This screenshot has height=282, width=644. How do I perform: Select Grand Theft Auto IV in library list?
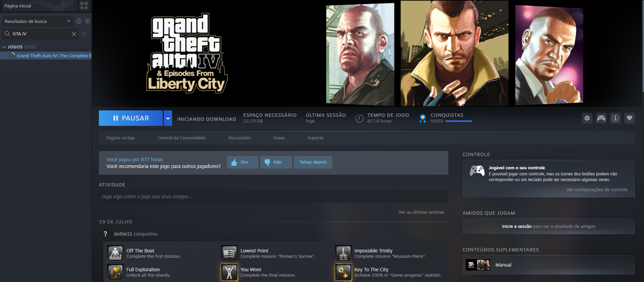coord(46,56)
